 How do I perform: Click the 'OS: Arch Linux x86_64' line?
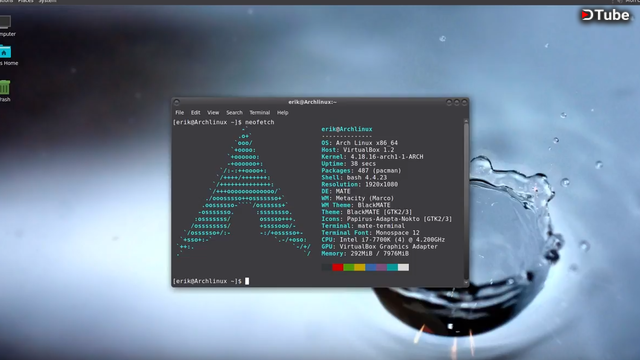[x=359, y=143]
